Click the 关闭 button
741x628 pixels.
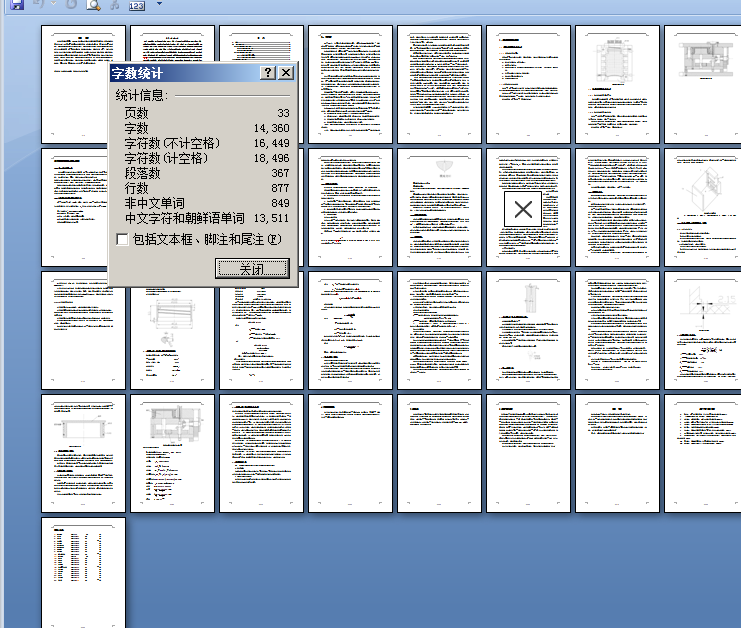pos(252,268)
